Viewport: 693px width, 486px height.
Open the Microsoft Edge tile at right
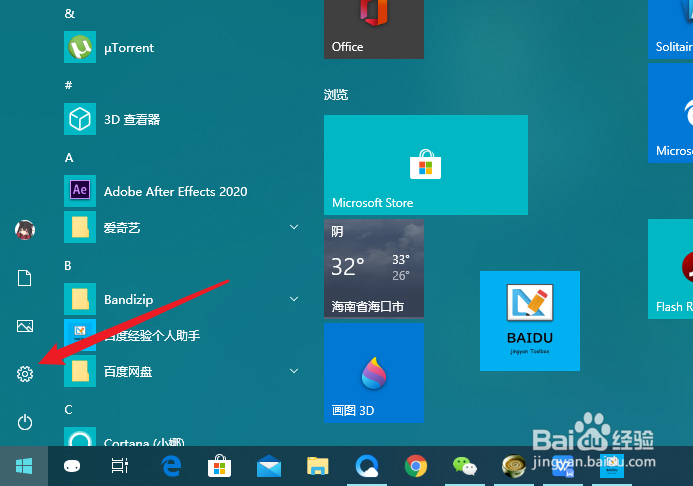pyautogui.click(x=670, y=113)
